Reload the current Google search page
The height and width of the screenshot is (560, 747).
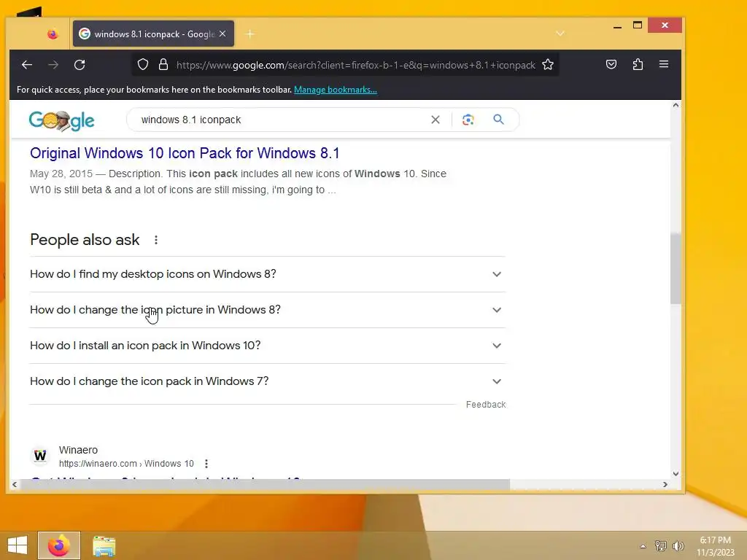pyautogui.click(x=80, y=65)
